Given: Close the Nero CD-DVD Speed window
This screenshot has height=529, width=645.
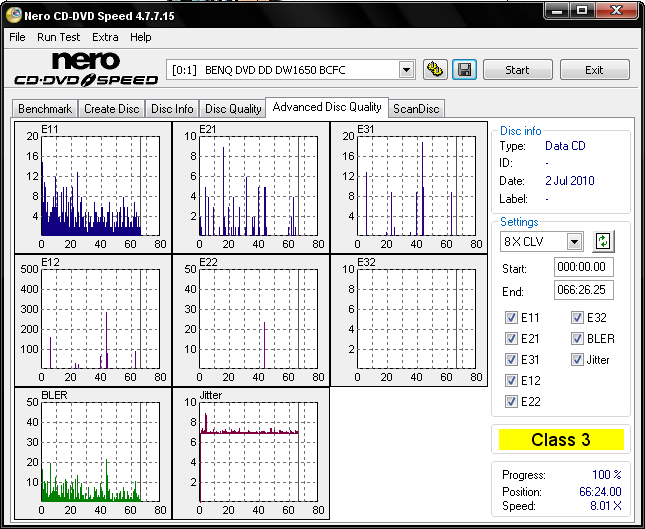Looking at the screenshot, I should pyautogui.click(x=616, y=11).
